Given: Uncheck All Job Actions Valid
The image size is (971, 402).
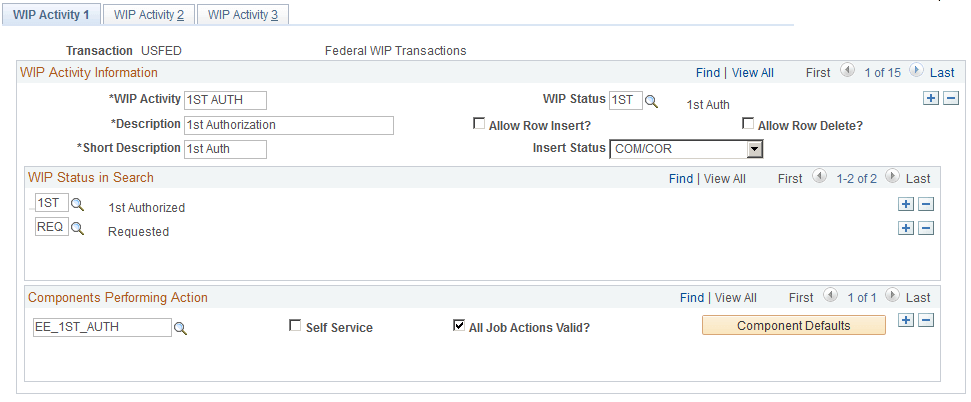Looking at the screenshot, I should pyautogui.click(x=459, y=325).
